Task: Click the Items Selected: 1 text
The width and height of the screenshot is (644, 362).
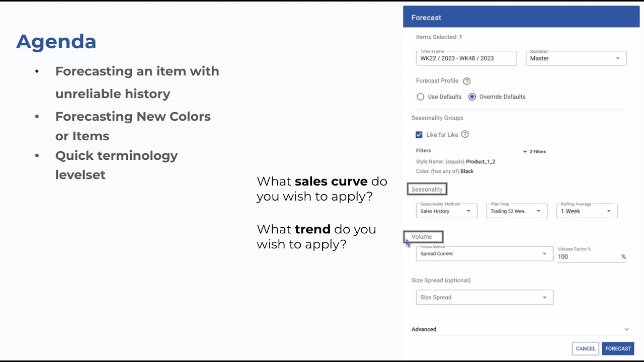Action: click(439, 37)
